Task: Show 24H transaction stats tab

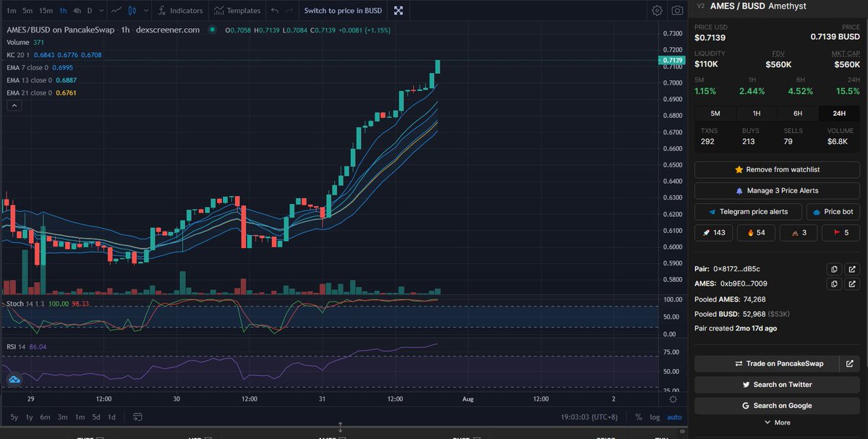Action: [x=839, y=113]
